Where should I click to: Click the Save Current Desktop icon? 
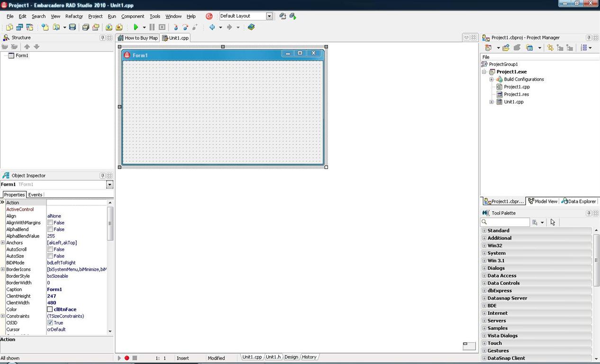coord(282,16)
